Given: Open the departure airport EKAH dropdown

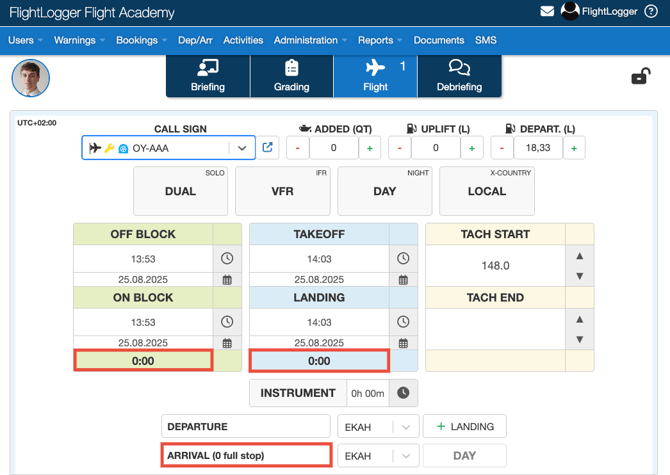Looking at the screenshot, I should (377, 427).
